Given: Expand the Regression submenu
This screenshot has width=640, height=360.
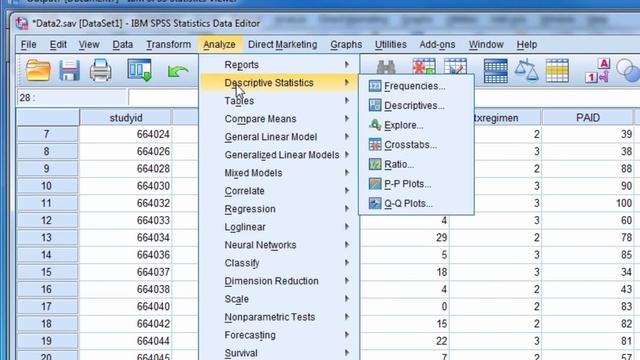Looking at the screenshot, I should pos(280,209).
